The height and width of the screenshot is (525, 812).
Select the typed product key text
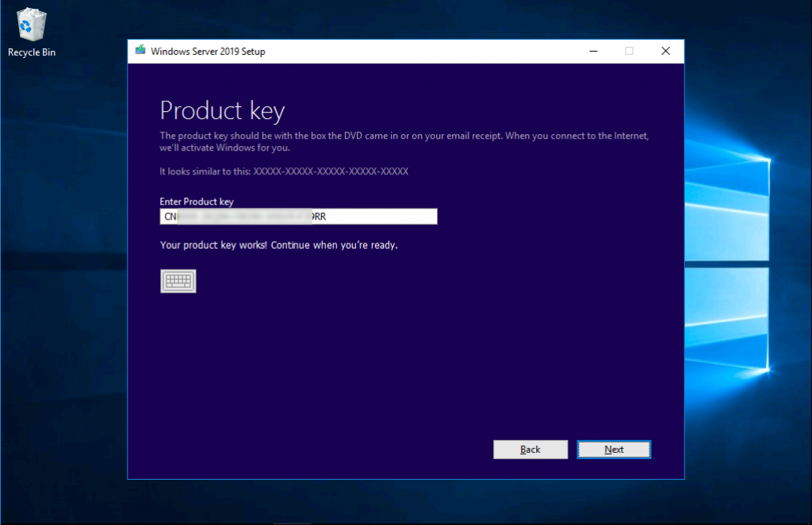pos(238,216)
